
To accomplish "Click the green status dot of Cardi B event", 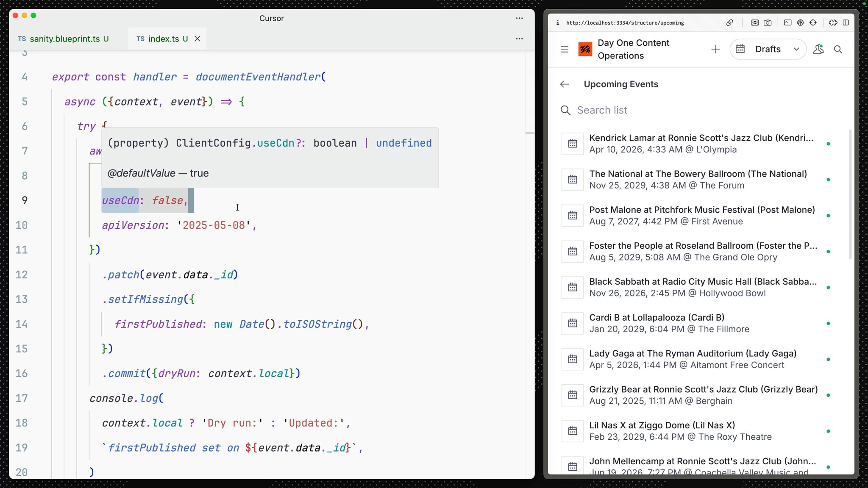I will [828, 324].
